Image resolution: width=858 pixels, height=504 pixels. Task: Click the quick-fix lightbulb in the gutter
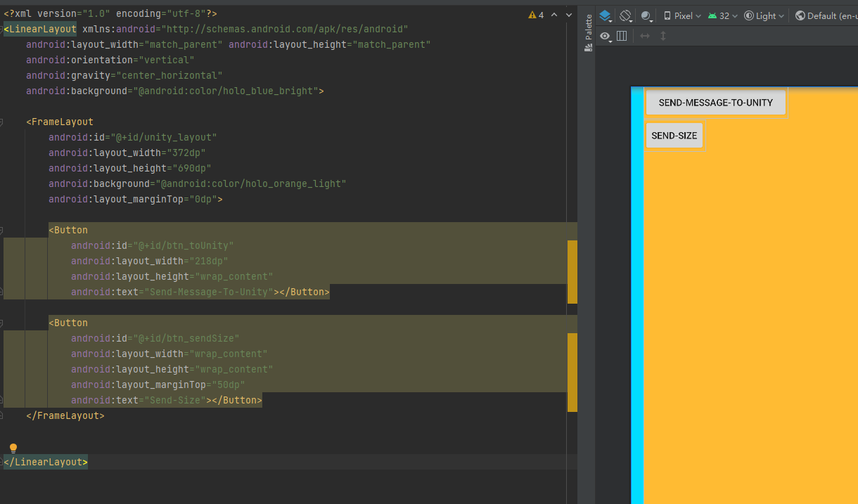[13, 448]
